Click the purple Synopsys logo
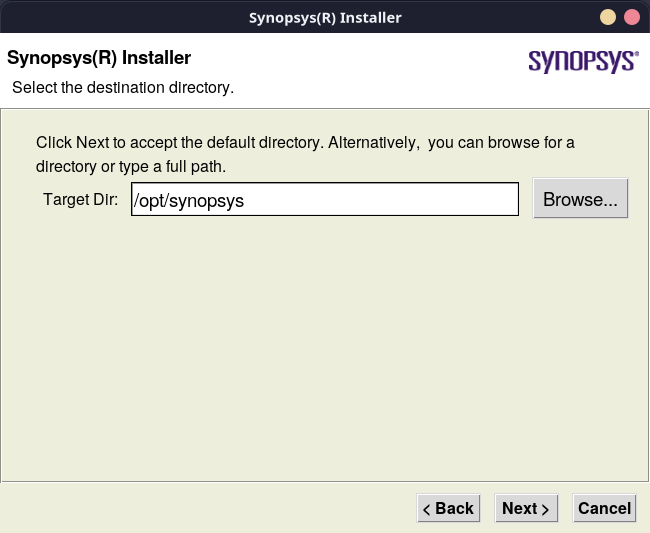Viewport: 650px width, 533px height. coord(582,61)
